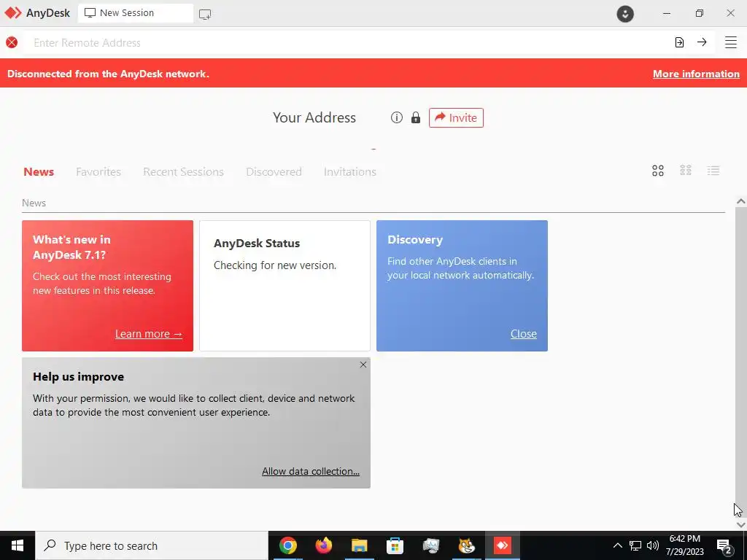747x560 pixels.
Task: Select the News tab
Action: (39, 171)
